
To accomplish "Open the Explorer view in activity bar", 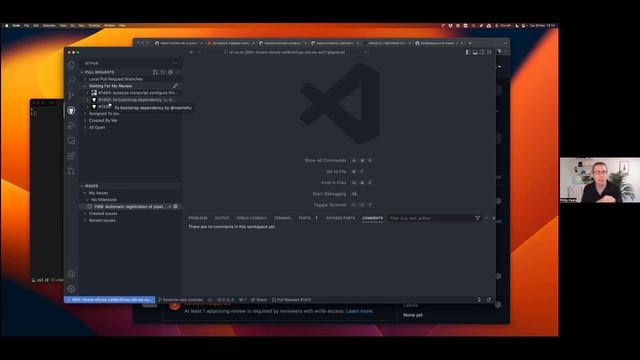I will [71, 65].
